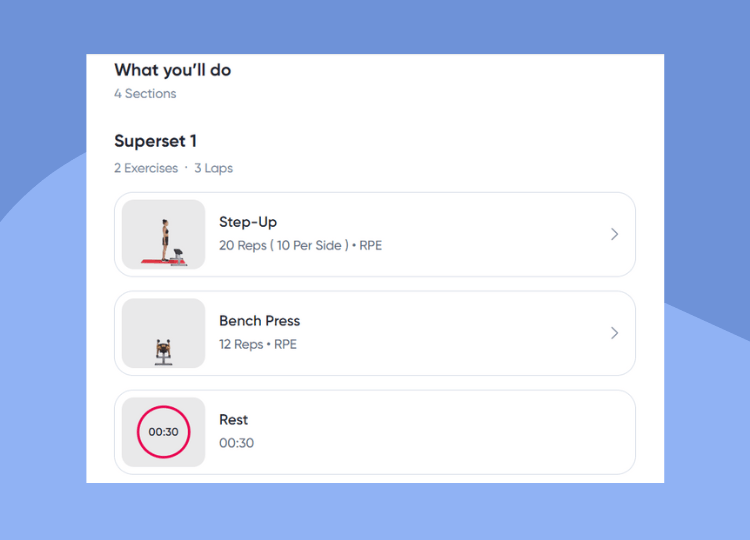Viewport: 750px width, 540px height.
Task: Select the 20 Reps (10 Per Side) text
Action: (284, 245)
